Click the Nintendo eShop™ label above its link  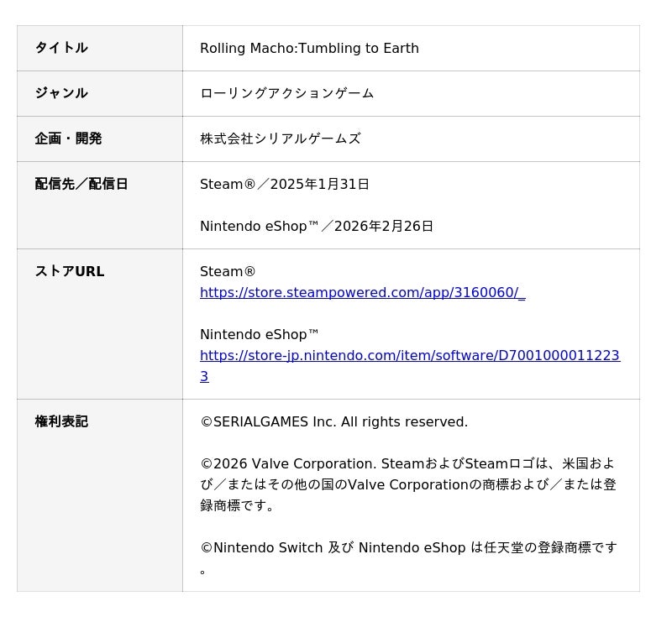pos(260,334)
